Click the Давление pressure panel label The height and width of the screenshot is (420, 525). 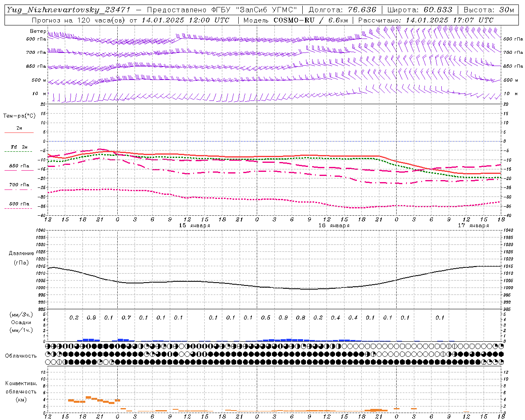[21, 253]
